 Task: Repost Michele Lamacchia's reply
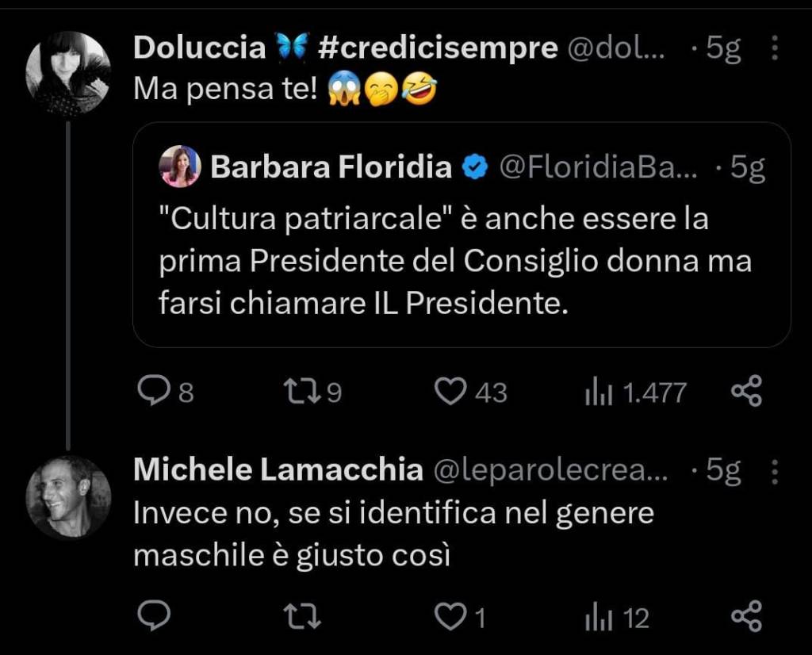coord(301,617)
